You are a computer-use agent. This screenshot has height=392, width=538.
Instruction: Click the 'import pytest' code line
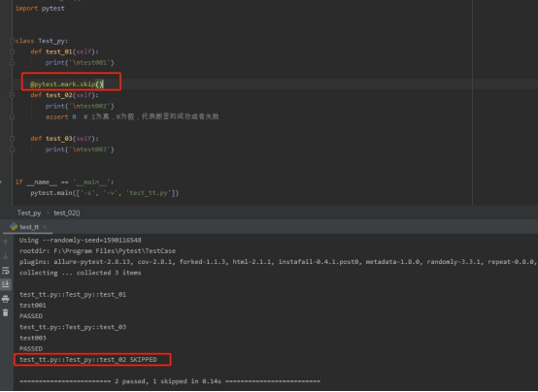[x=40, y=8]
